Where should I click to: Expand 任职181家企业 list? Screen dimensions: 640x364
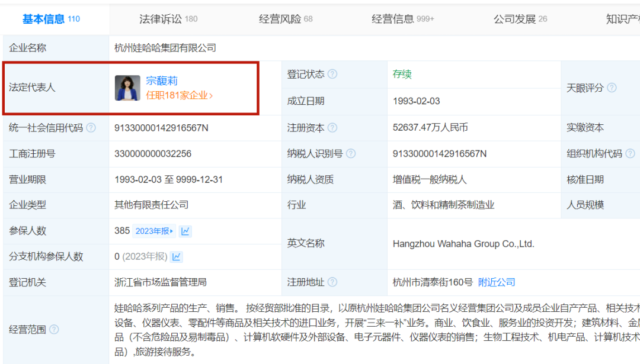coord(179,95)
